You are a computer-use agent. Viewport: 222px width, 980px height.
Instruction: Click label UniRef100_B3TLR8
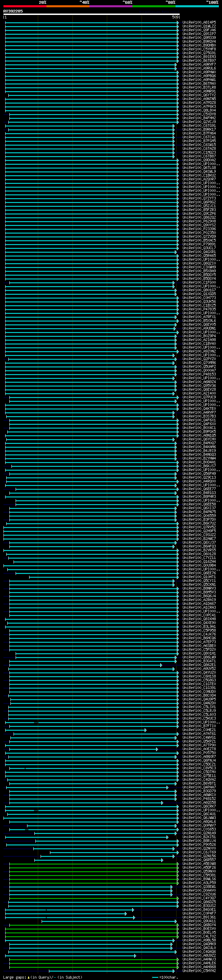coord(199,88)
